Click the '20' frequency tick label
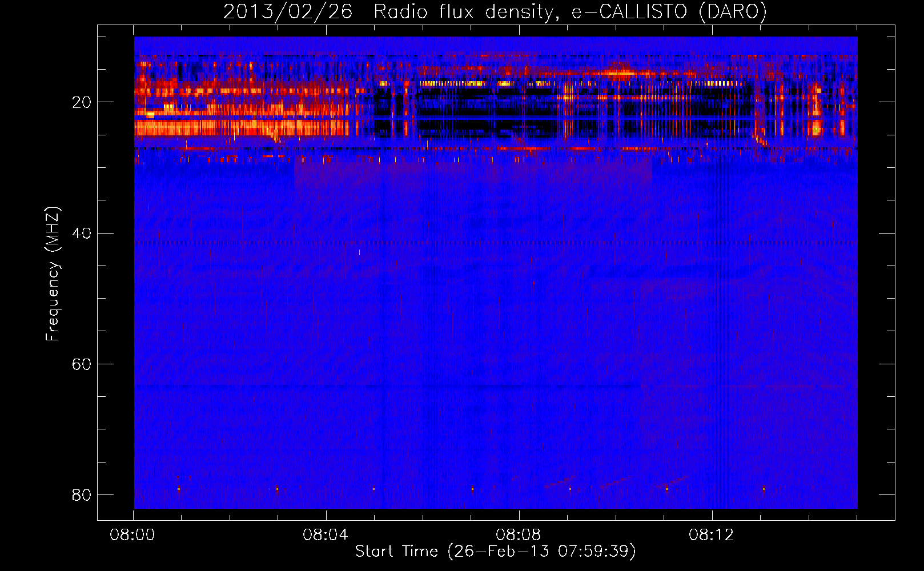The height and width of the screenshot is (571, 924). (x=82, y=103)
